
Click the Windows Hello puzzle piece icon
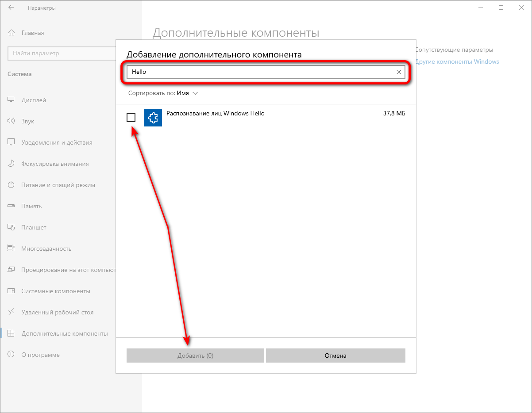[x=153, y=118]
